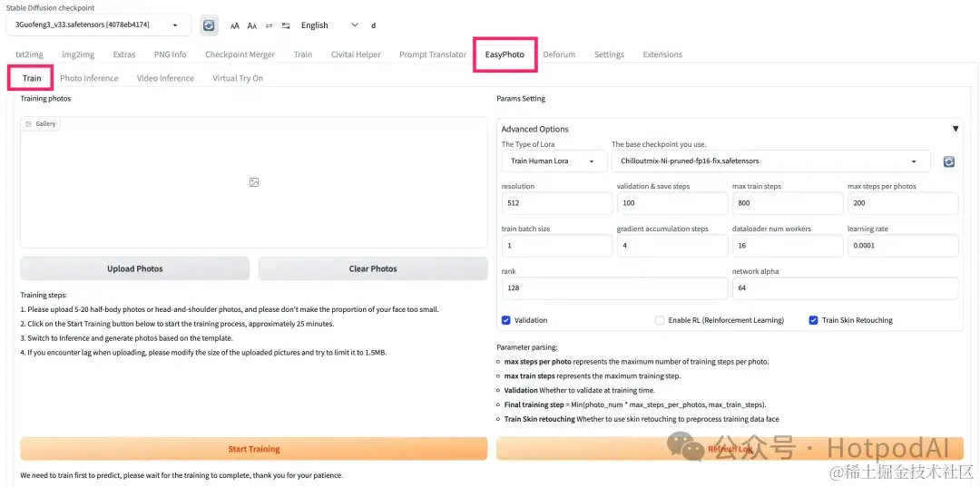Toggle Train Skin Retouching checkbox
The image size is (980, 487).
coord(813,320)
